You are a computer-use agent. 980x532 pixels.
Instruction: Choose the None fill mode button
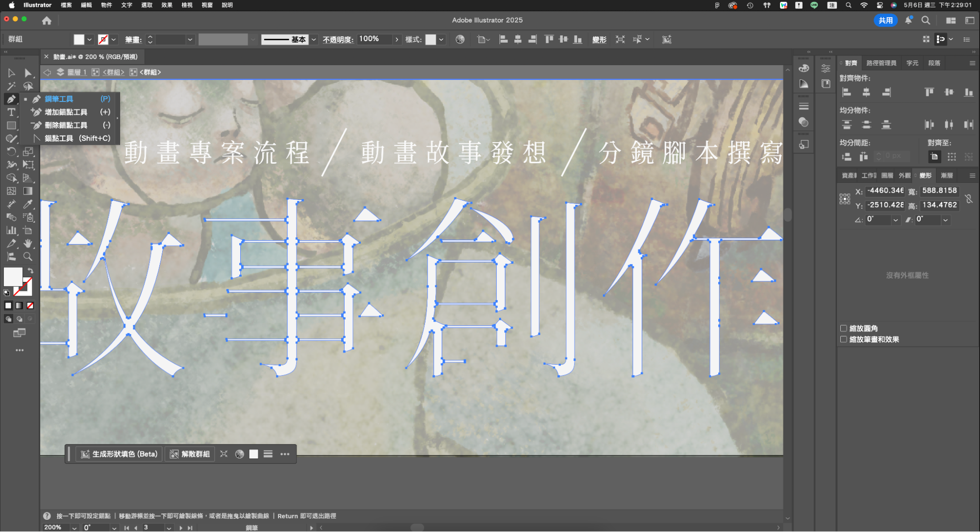[x=30, y=305]
